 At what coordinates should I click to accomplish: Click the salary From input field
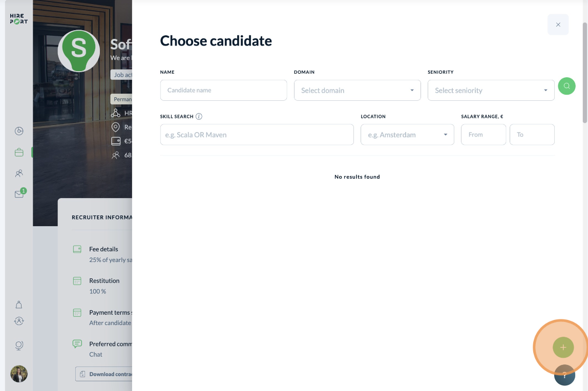[484, 135]
